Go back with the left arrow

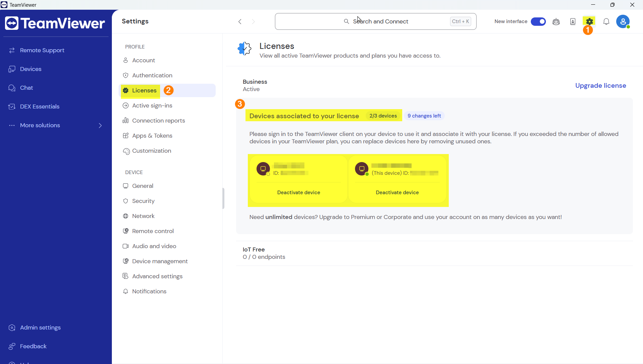[x=240, y=21]
